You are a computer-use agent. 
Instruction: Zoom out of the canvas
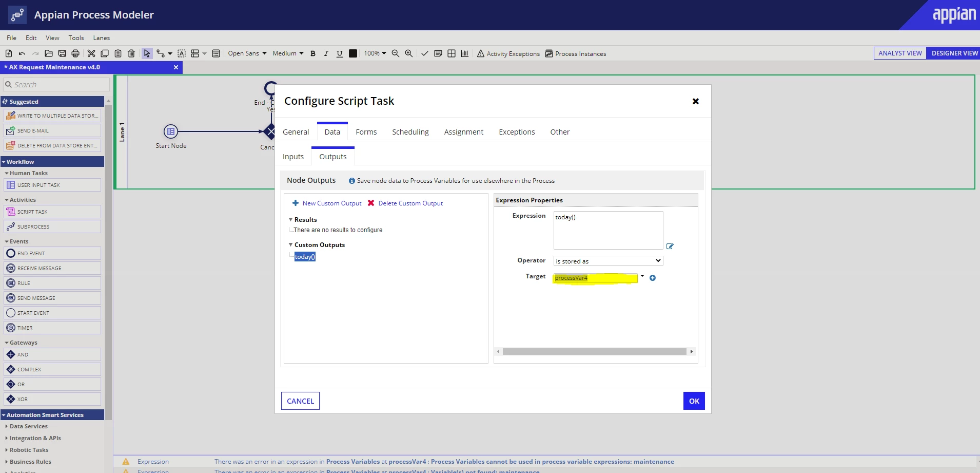(396, 53)
